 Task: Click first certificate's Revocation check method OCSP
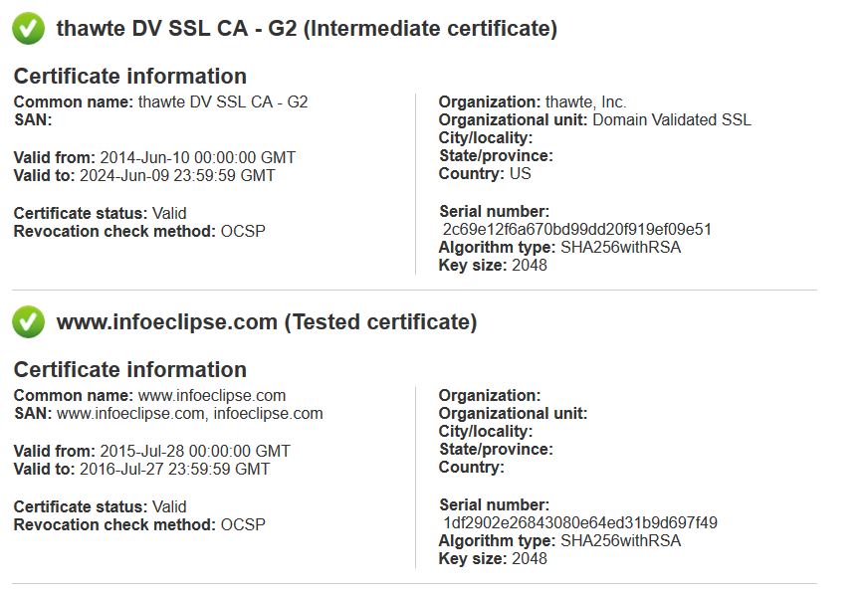coord(243,231)
